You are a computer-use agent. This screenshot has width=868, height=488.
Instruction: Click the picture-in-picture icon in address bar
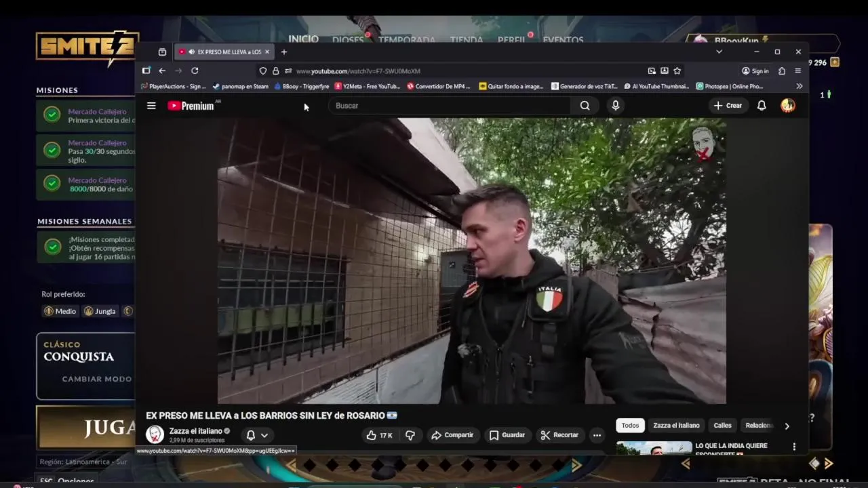pyautogui.click(x=652, y=70)
